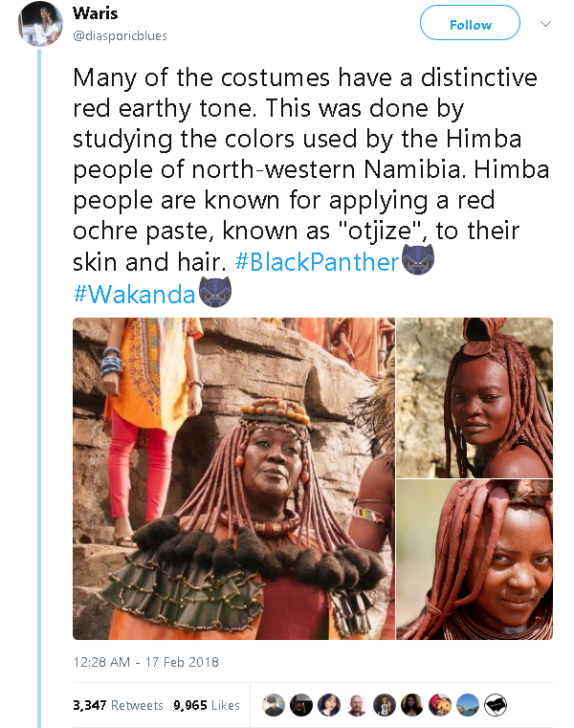Screen dimensions: 574x728
Task: View the 3,347 Retweets list
Action: 118,706
